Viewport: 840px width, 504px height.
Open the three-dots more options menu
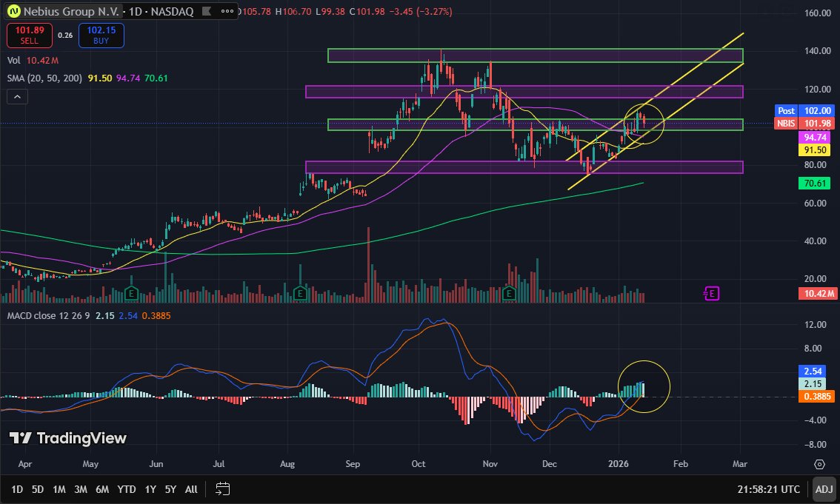227,11
